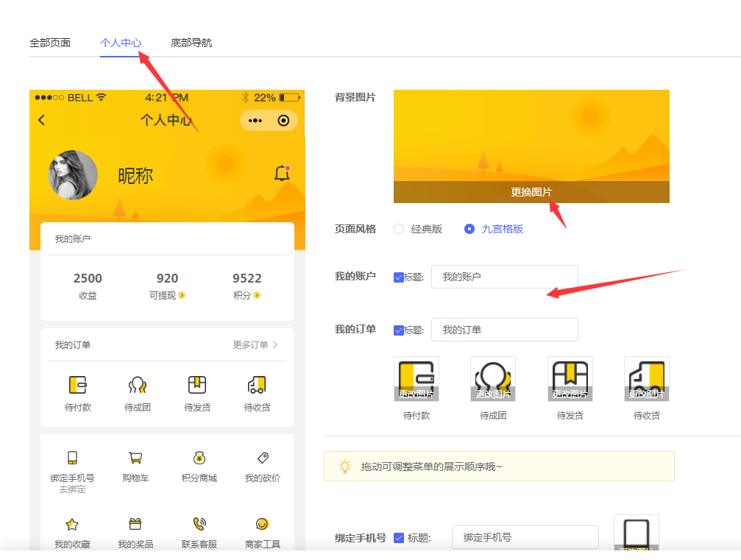Click the 昵称 nickname text
The width and height of the screenshot is (741, 560).
(x=135, y=176)
